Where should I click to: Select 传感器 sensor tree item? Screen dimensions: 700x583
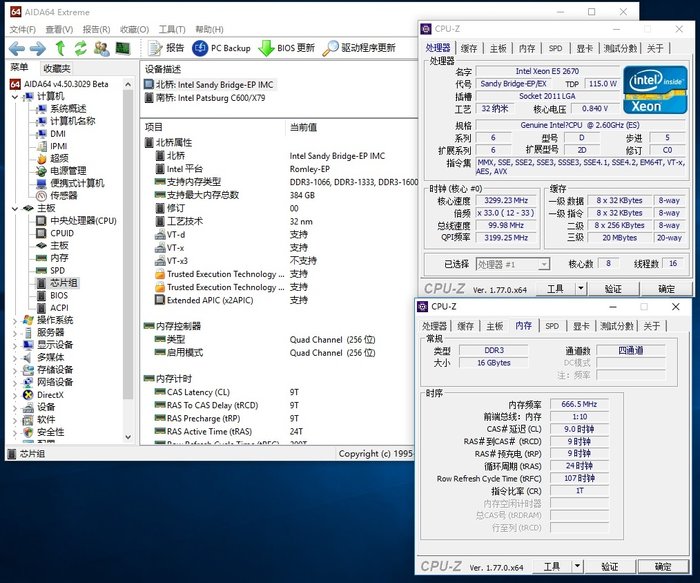click(63, 195)
